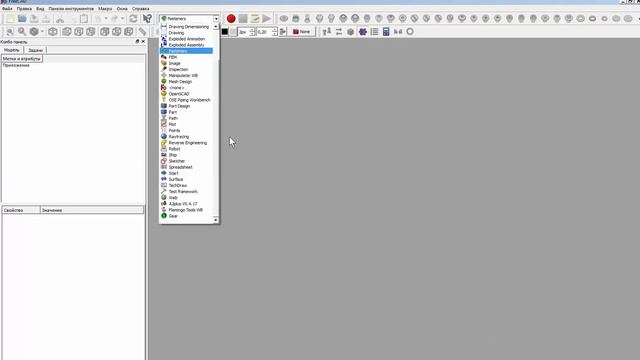Open the Файл menu
Image resolution: width=640 pixels, height=360 pixels.
(x=7, y=9)
